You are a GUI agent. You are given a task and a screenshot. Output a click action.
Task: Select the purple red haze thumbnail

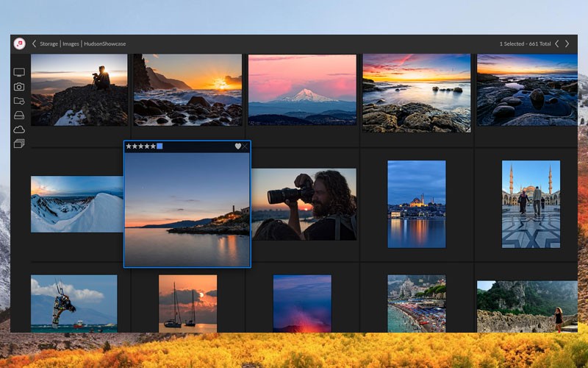tap(302, 303)
